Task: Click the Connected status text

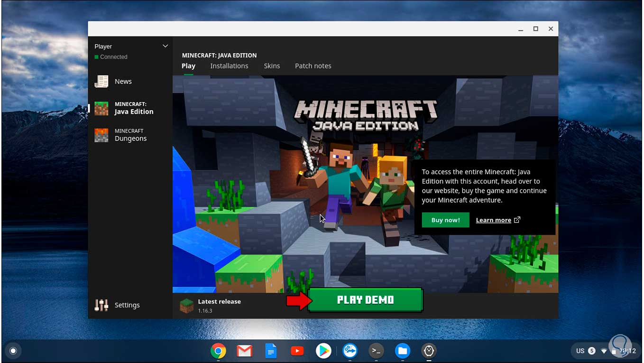Action: (114, 57)
